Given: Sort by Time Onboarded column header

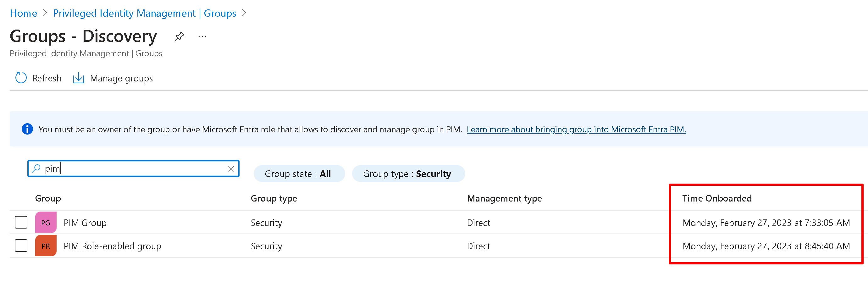Looking at the screenshot, I should pyautogui.click(x=717, y=198).
